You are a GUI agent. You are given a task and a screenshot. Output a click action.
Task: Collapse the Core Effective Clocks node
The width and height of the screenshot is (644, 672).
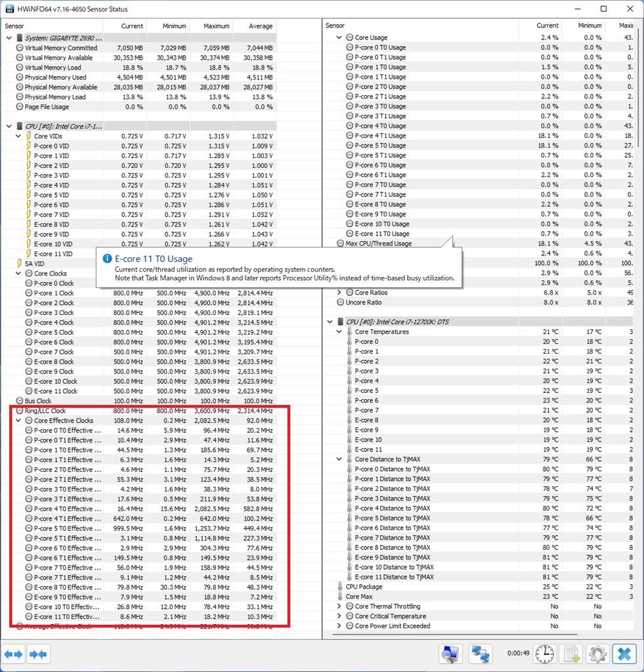18,421
